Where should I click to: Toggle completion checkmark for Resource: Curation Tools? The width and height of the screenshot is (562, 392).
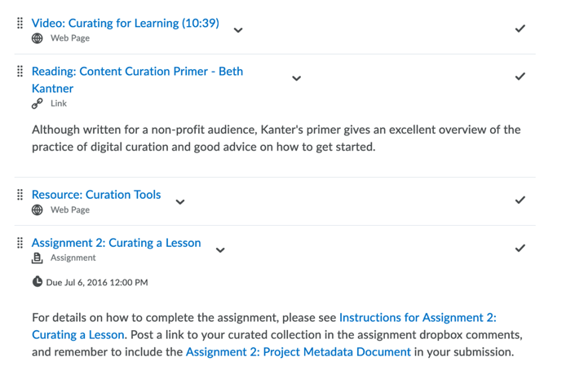click(520, 200)
